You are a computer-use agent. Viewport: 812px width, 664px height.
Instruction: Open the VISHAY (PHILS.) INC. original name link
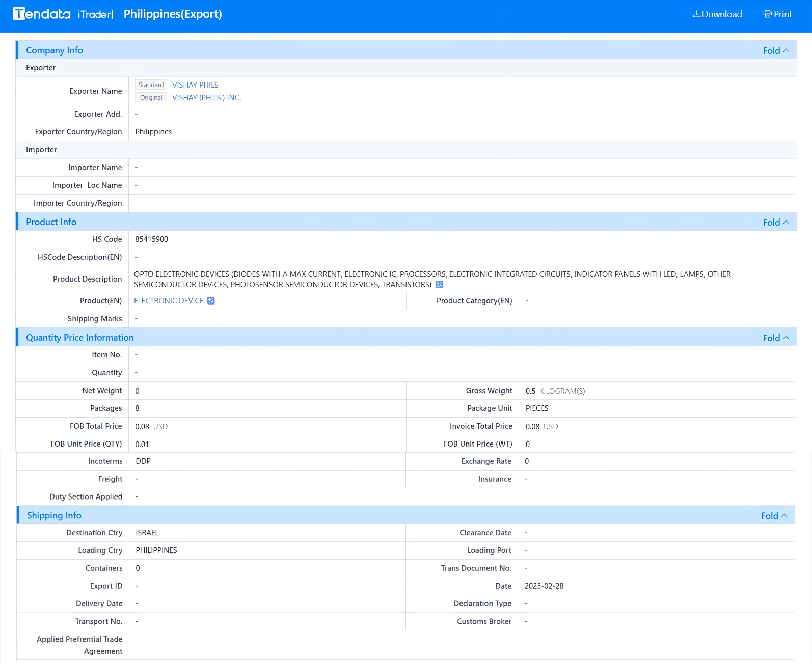tap(206, 98)
